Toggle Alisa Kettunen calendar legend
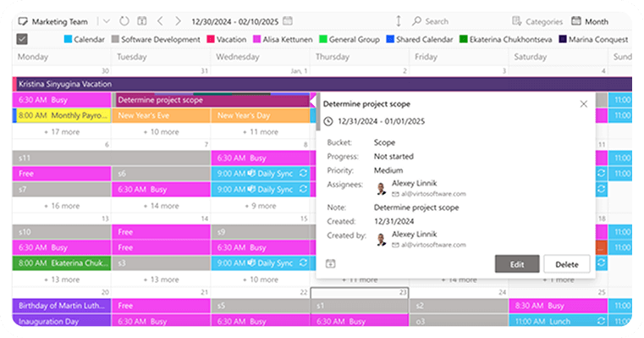Viewport: 644px width, 338px height. (283, 40)
